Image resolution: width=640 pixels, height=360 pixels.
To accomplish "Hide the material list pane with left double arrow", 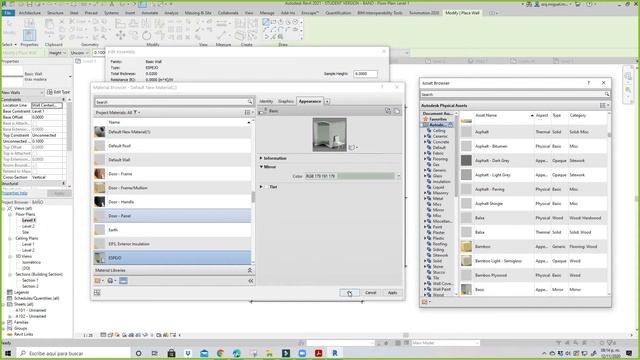I will click(x=251, y=281).
